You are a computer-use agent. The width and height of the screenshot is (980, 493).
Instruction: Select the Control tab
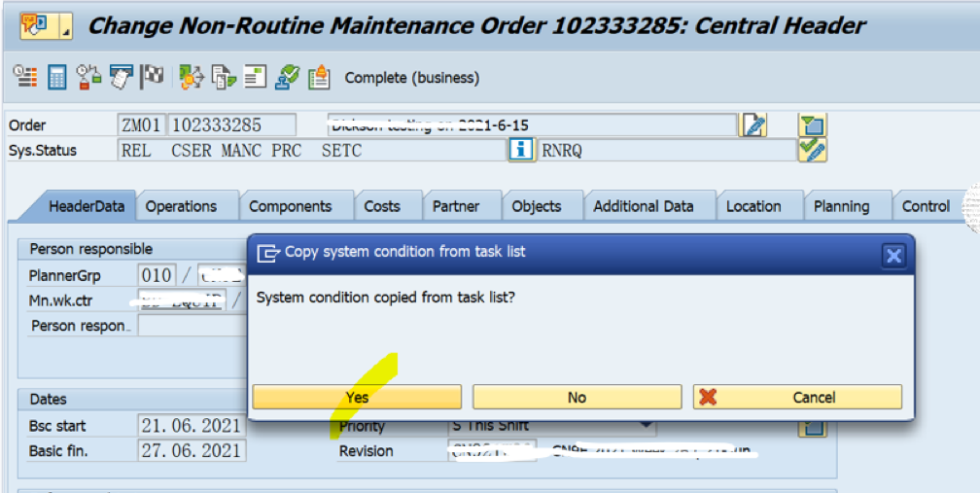pyautogui.click(x=926, y=207)
